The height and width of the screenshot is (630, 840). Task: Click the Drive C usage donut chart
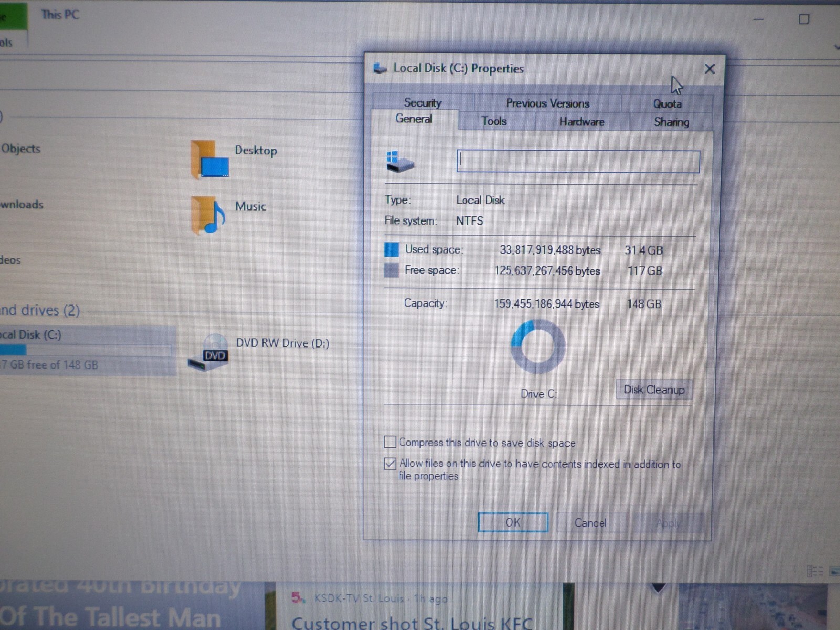538,347
